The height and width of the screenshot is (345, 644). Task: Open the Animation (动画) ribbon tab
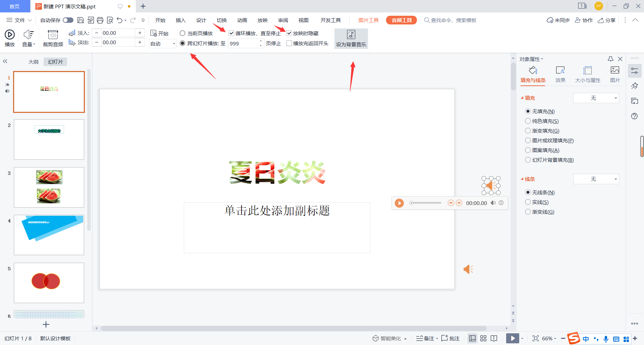[x=242, y=20]
